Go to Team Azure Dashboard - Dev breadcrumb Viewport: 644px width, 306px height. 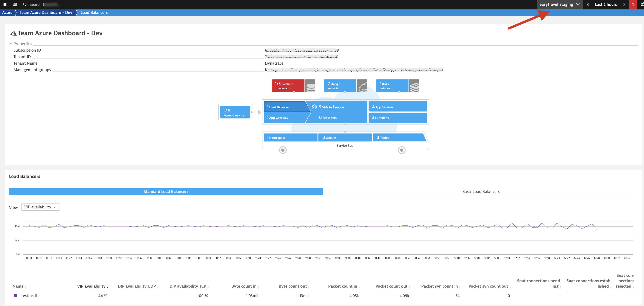pyautogui.click(x=46, y=13)
